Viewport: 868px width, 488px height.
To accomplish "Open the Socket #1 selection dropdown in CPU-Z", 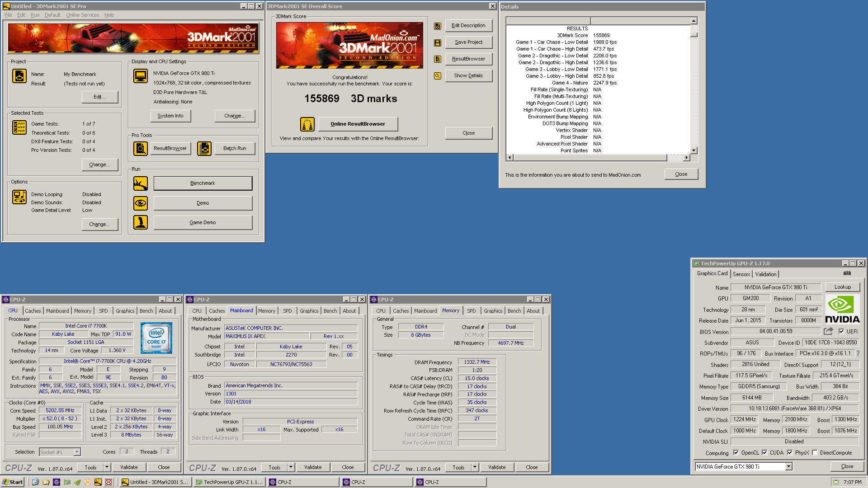I will point(77,452).
